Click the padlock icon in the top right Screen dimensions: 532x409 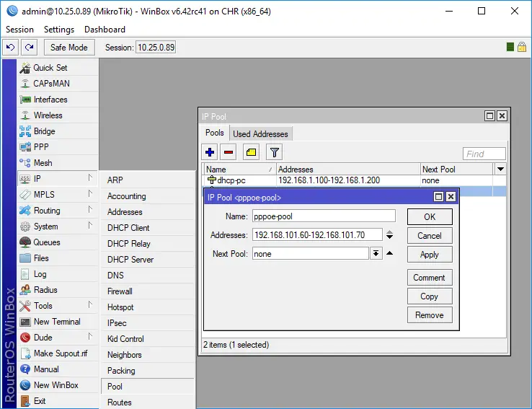[522, 47]
